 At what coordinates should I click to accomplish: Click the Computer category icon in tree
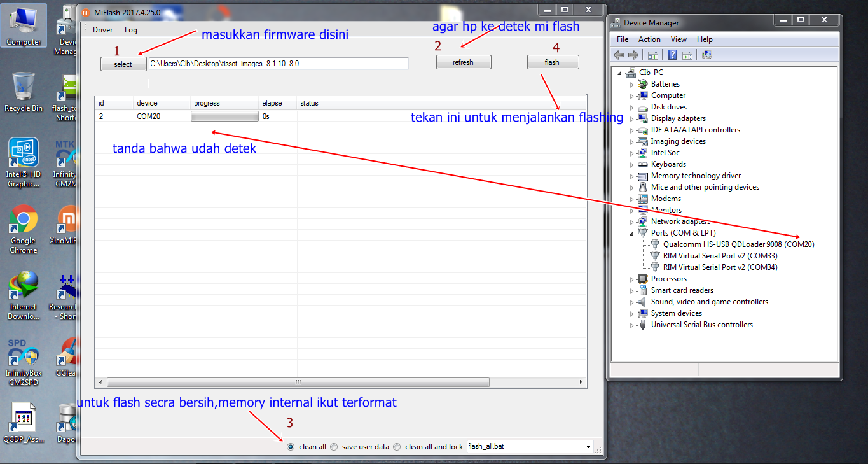tap(643, 95)
